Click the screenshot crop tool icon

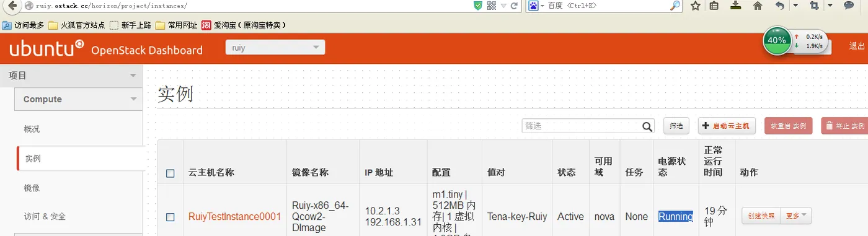tap(814, 6)
